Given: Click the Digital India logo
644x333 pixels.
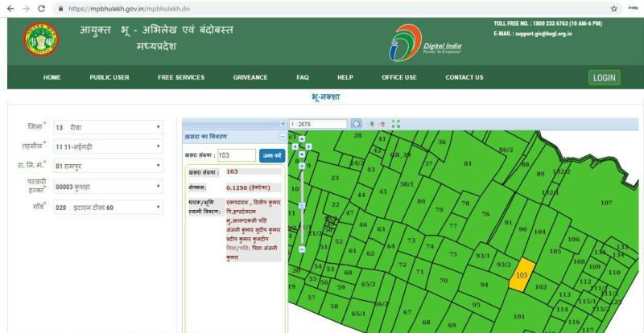Looking at the screenshot, I should pos(426,43).
